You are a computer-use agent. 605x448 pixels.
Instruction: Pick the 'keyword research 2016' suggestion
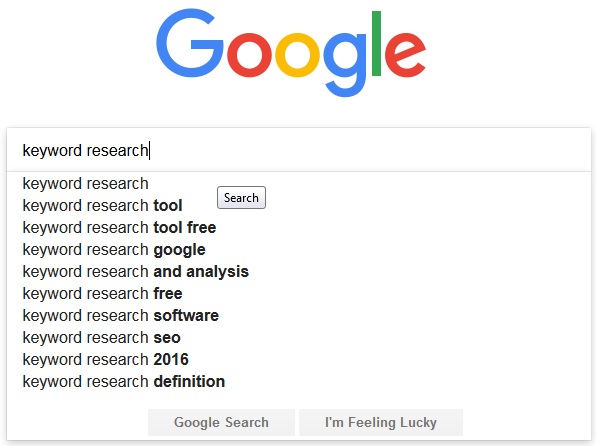[105, 359]
